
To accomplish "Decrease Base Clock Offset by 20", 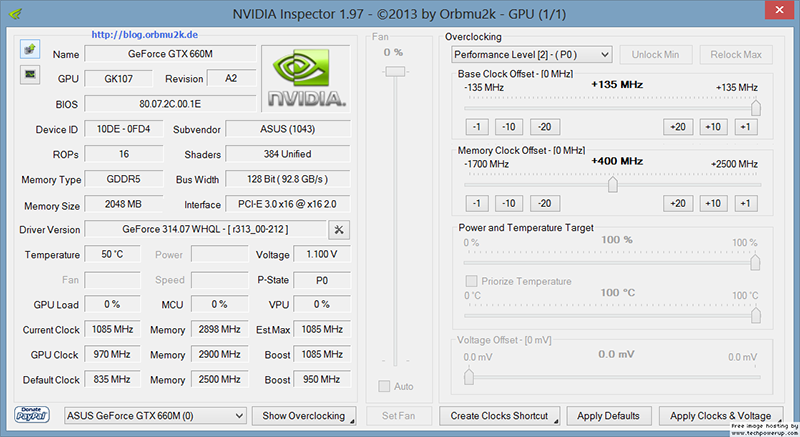I will pyautogui.click(x=545, y=127).
